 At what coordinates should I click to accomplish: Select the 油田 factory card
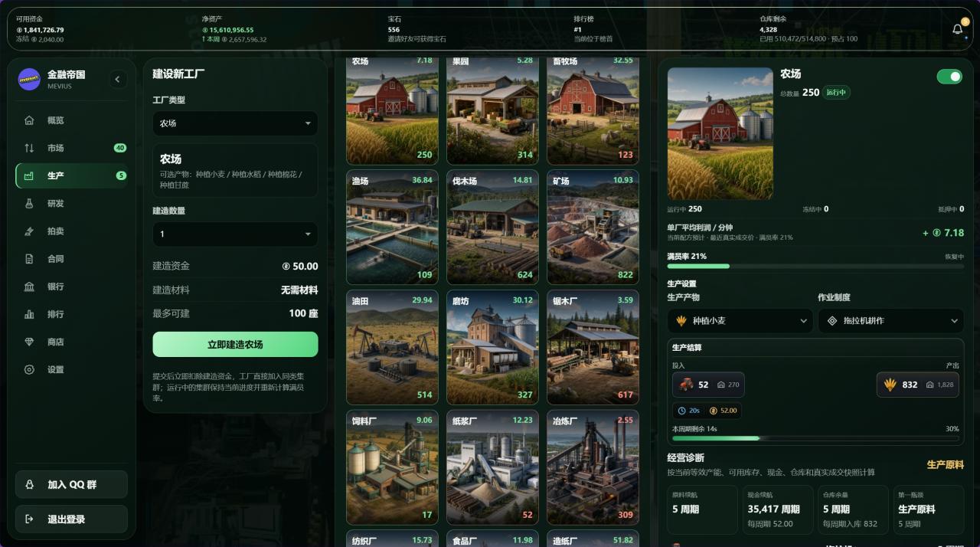click(392, 347)
